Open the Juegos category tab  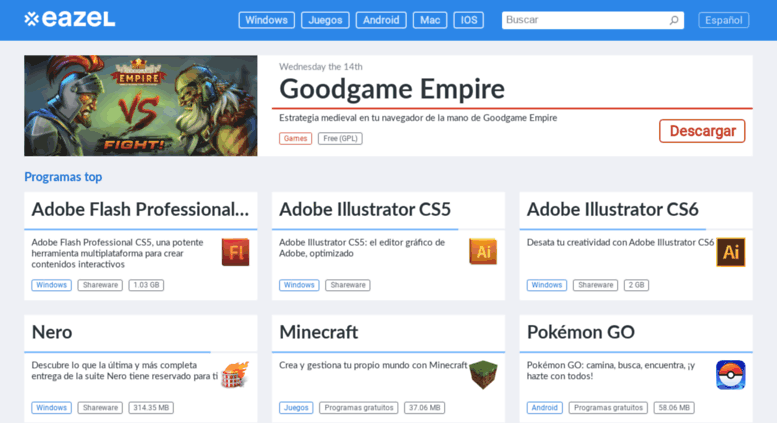[325, 20]
